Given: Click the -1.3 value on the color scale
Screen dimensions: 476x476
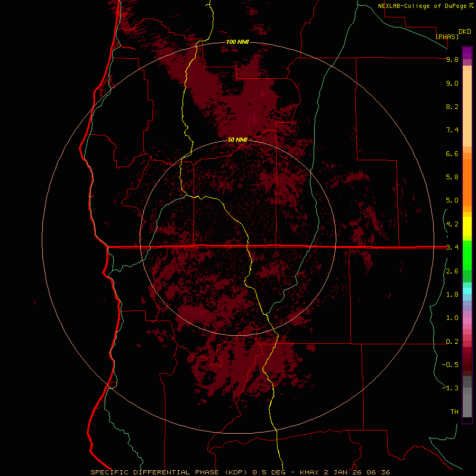Looking at the screenshot, I should point(450,388).
